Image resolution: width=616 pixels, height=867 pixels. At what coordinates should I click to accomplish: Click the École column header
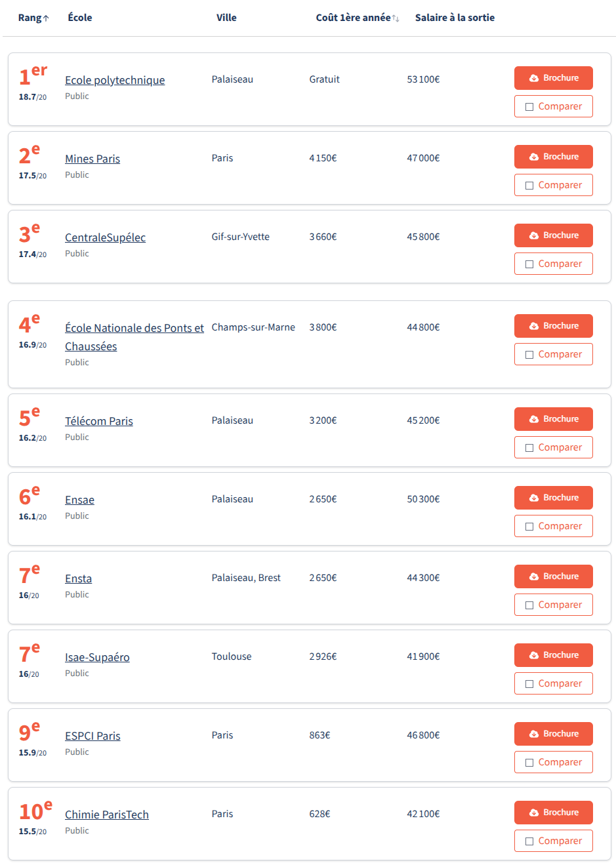pos(80,18)
